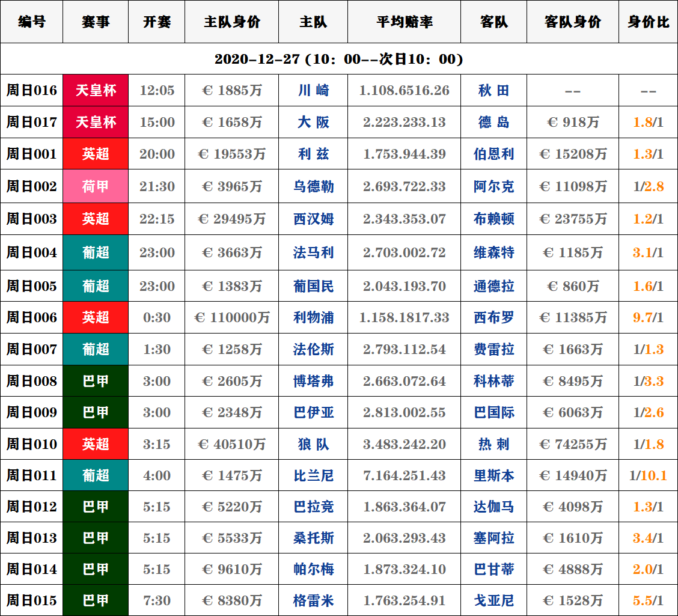Open away team 里斯本 link

493,475
